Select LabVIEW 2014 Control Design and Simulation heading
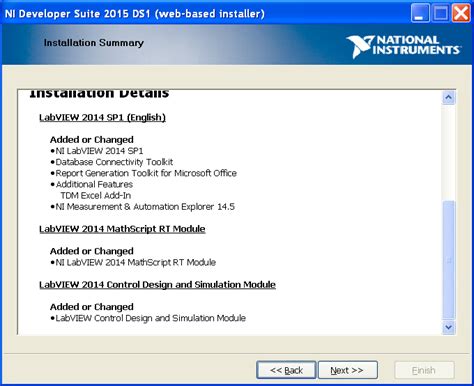The image size is (474, 386). click(x=157, y=284)
